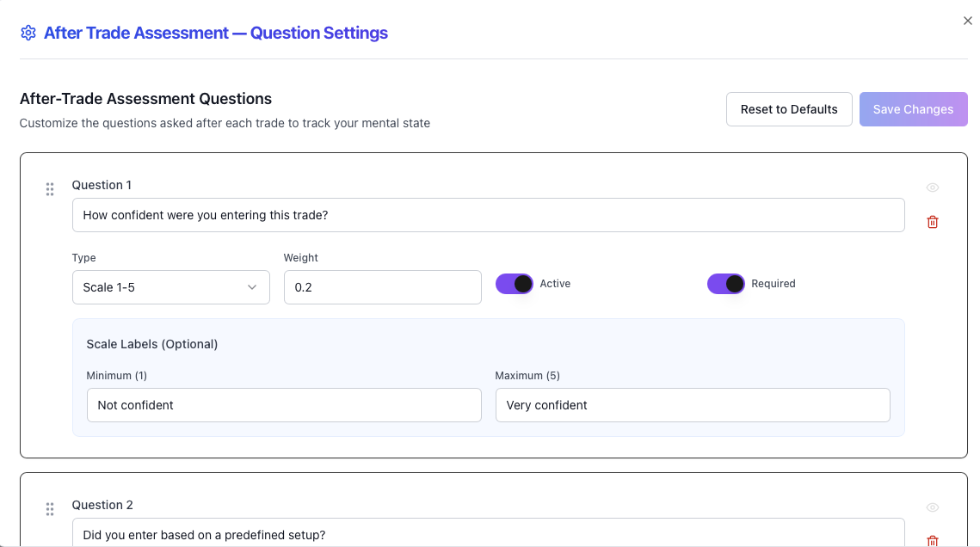This screenshot has width=980, height=547.
Task: Click the drag handle beside Question 1
Action: pos(50,188)
